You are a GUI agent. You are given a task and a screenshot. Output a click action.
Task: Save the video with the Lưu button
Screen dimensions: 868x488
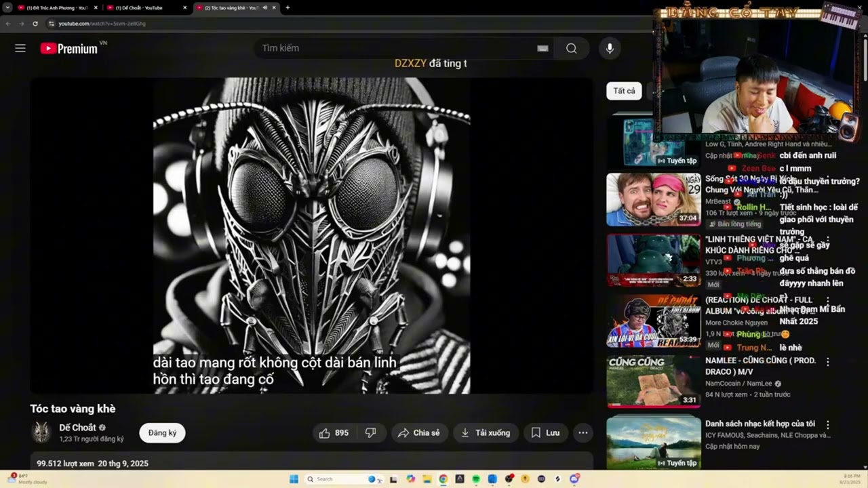click(x=546, y=432)
